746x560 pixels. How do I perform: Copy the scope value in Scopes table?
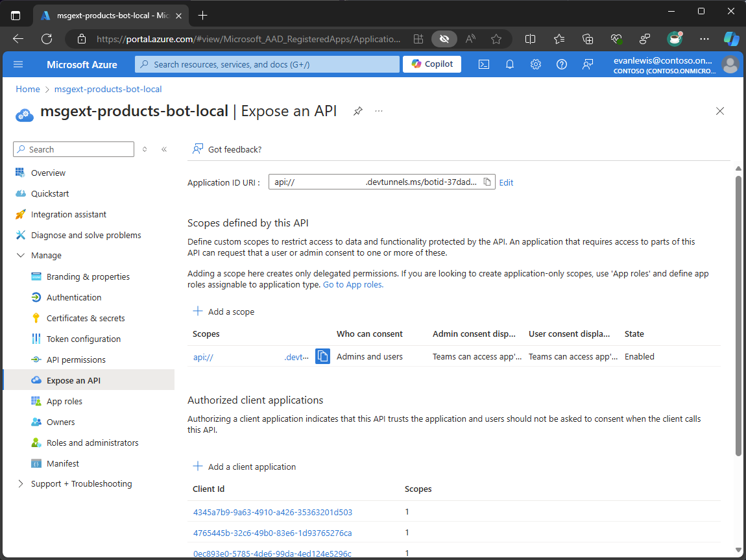click(322, 356)
